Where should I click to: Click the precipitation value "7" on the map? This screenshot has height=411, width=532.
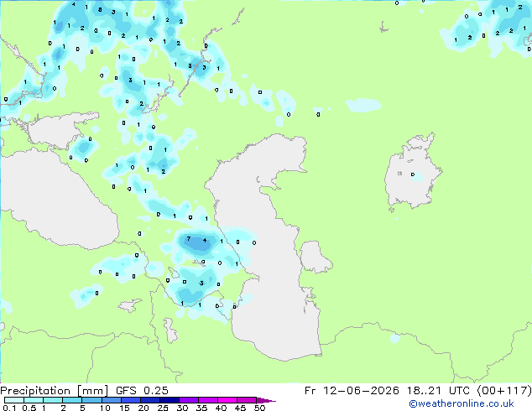point(189,239)
